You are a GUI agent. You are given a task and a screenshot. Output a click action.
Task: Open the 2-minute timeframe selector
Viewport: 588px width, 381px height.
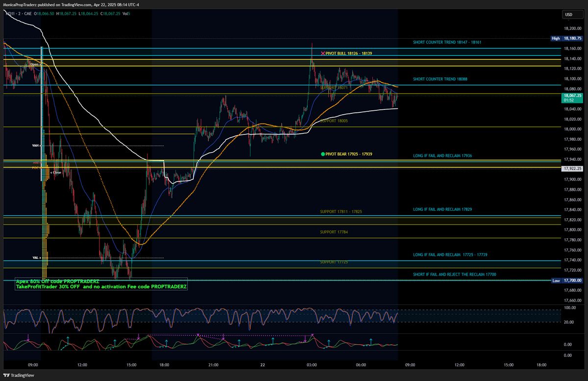tap(19, 15)
